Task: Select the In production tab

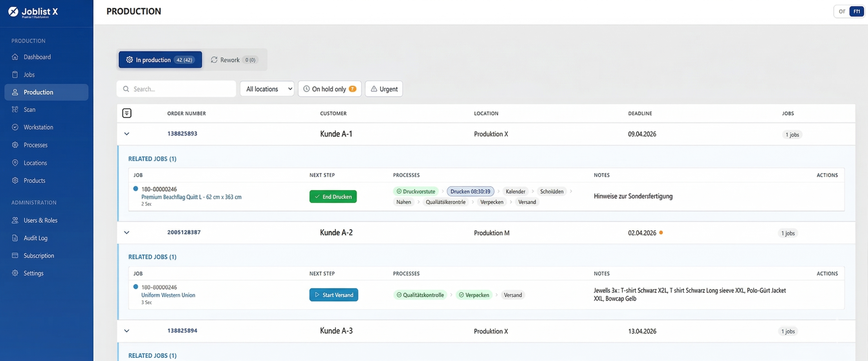Action: [160, 60]
